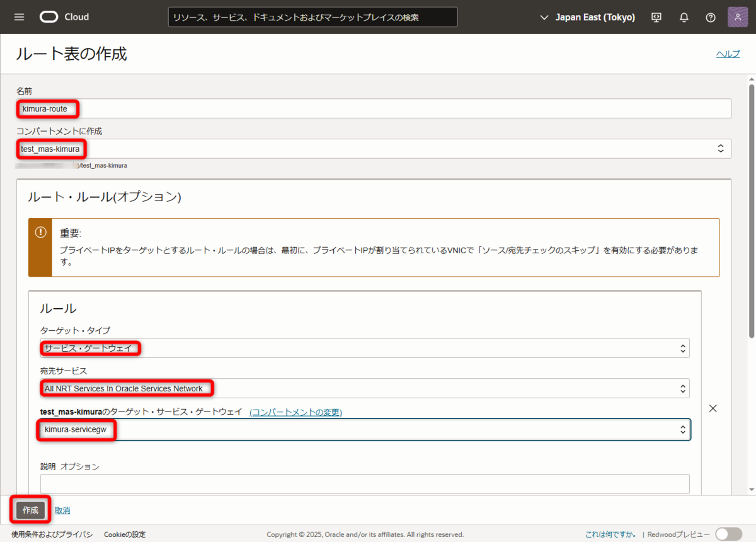Open the Cloud Shell developer tools icon
Screen dimensions: 756x542
[656, 17]
